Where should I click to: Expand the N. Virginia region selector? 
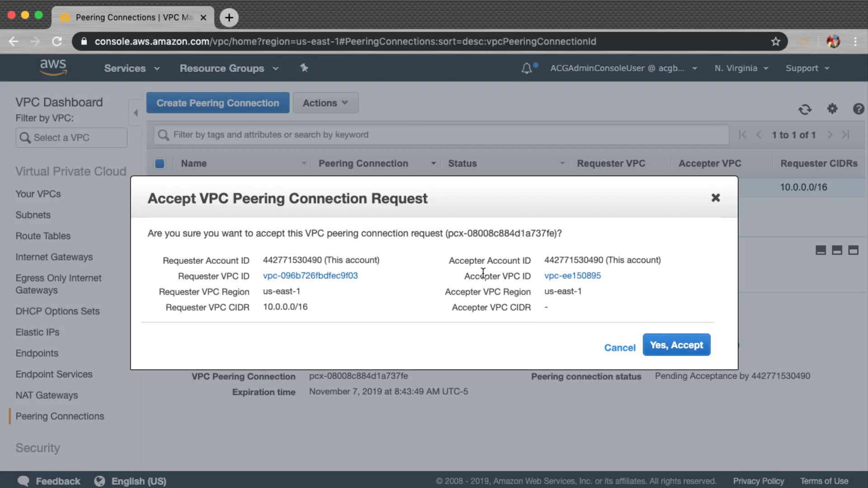[741, 68]
